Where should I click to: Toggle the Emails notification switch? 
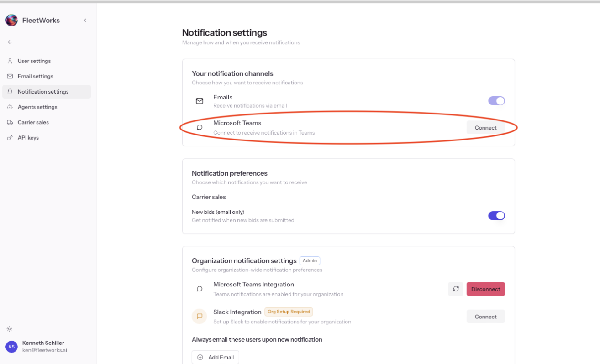tap(496, 101)
